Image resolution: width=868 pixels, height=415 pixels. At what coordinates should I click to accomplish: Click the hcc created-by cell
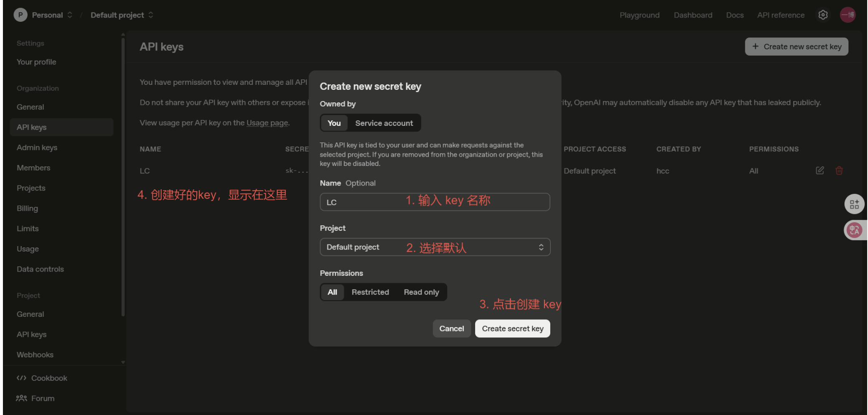(x=663, y=171)
